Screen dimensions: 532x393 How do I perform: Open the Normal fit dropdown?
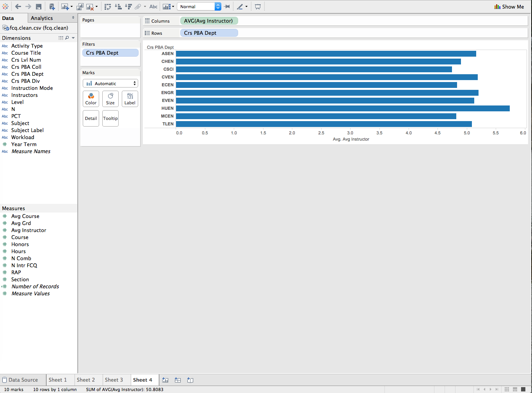point(199,7)
